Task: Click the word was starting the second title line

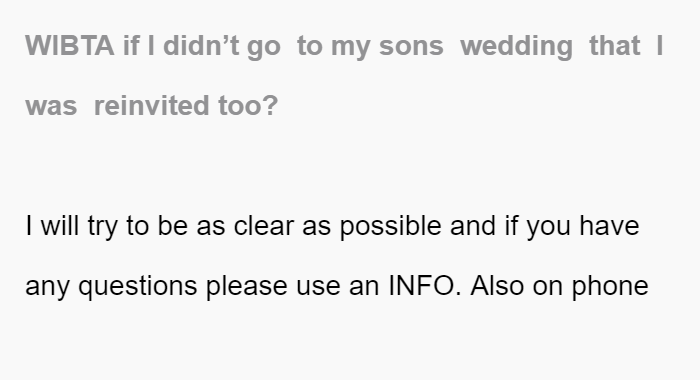Action: (51, 106)
